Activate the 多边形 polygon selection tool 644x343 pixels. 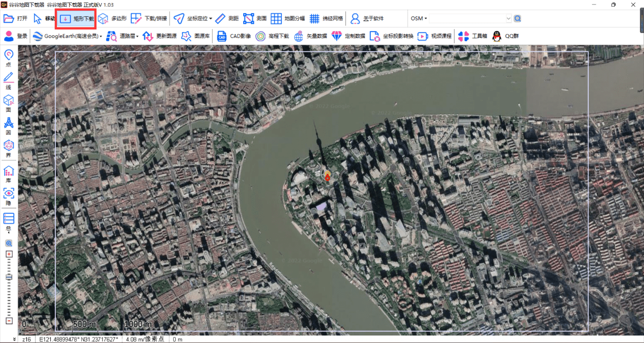coord(112,19)
